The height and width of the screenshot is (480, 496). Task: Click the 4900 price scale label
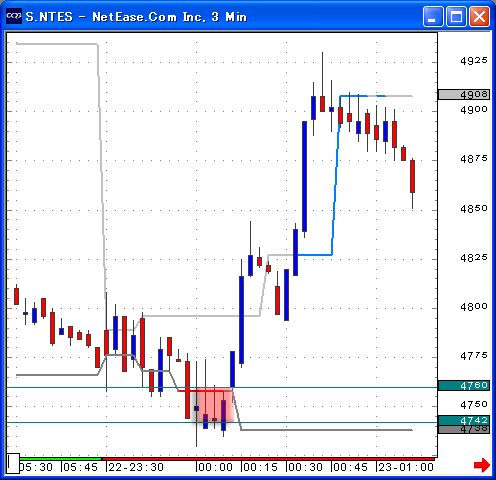point(474,109)
